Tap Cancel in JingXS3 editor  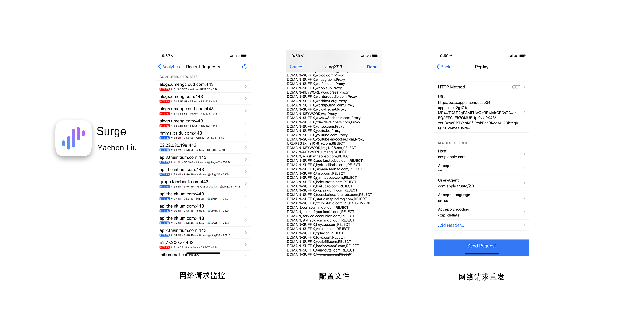pyautogui.click(x=296, y=67)
